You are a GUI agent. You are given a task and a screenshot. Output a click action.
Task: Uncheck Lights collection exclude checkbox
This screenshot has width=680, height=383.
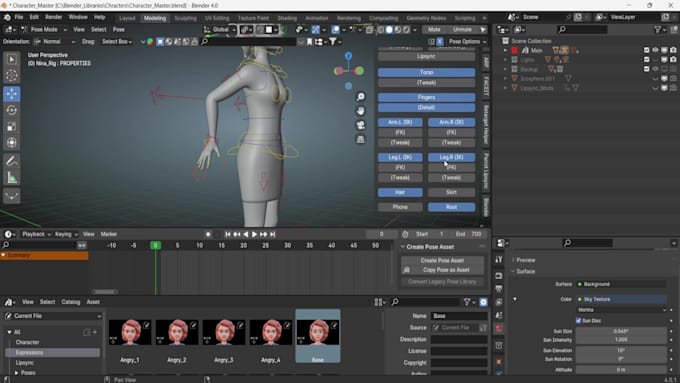pos(647,59)
